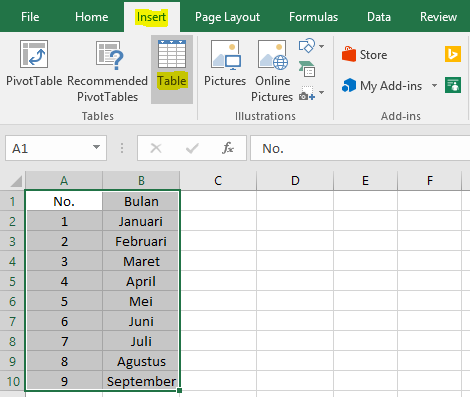Select the April cell

[141, 281]
